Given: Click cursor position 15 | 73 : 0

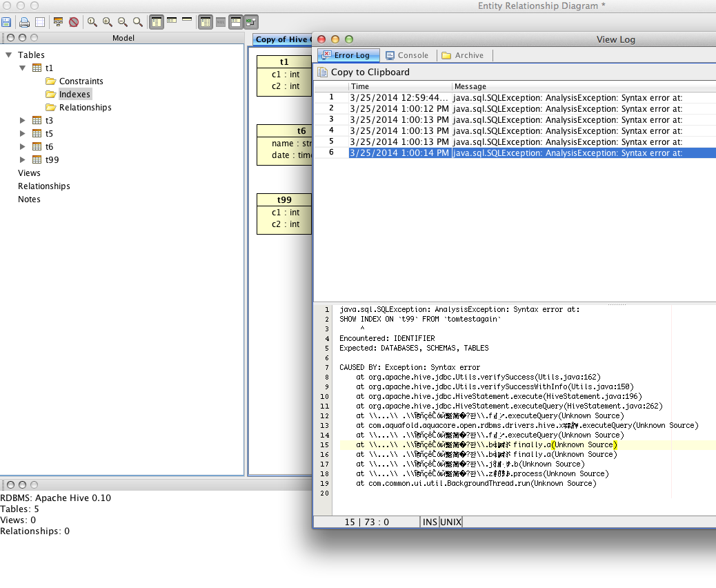Looking at the screenshot, I should (367, 522).
